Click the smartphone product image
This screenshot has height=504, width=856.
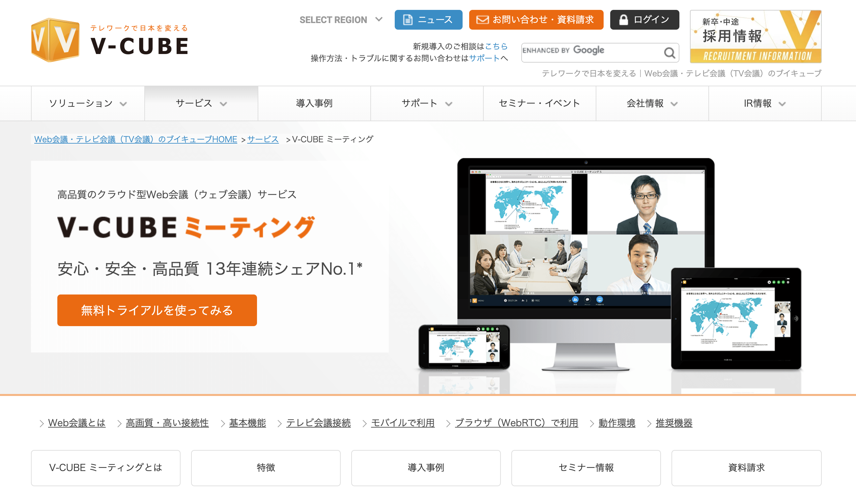(464, 347)
